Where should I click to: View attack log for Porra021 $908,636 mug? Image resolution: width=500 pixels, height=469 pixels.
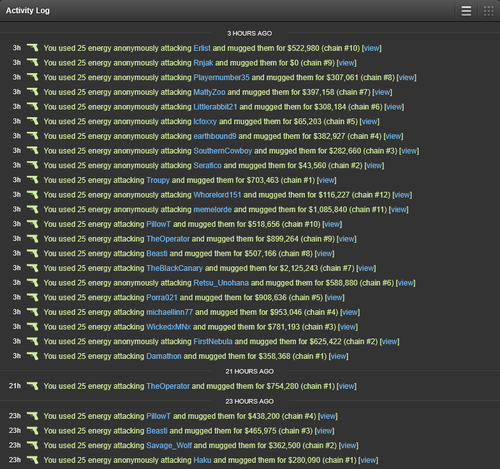click(335, 298)
